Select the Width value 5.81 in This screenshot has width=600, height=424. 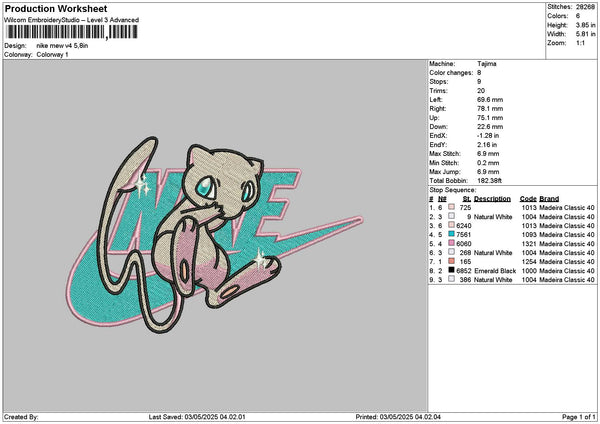pos(585,34)
